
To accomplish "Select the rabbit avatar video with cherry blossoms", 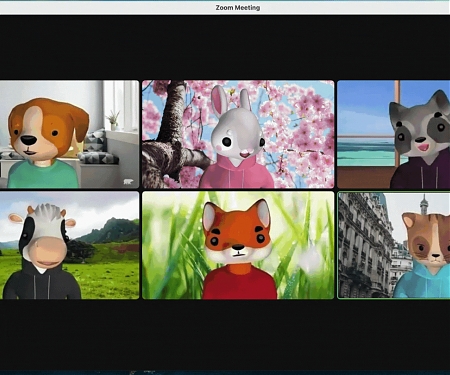I will 238,134.
